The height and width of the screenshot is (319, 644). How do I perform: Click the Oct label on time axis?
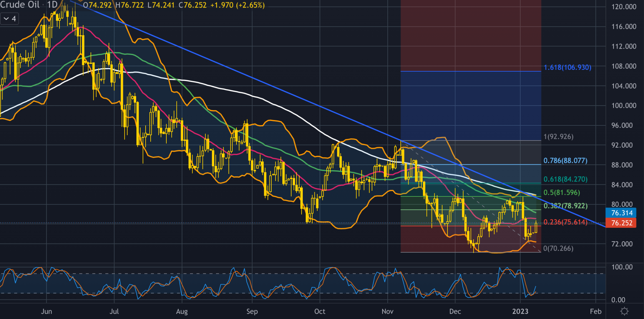click(320, 311)
